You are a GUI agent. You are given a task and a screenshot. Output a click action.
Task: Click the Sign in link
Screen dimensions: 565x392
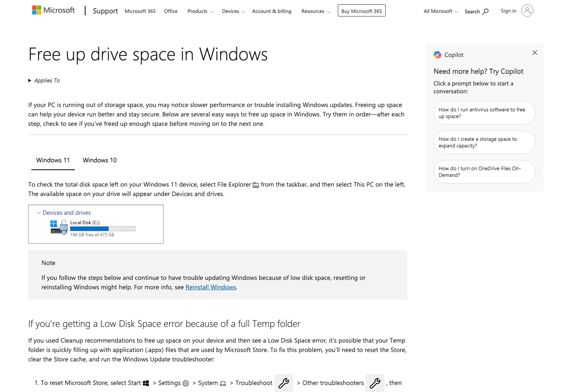coord(508,11)
